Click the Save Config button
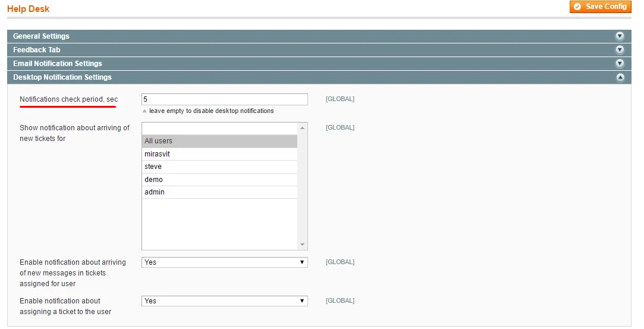The width and height of the screenshot is (644, 329). point(600,7)
